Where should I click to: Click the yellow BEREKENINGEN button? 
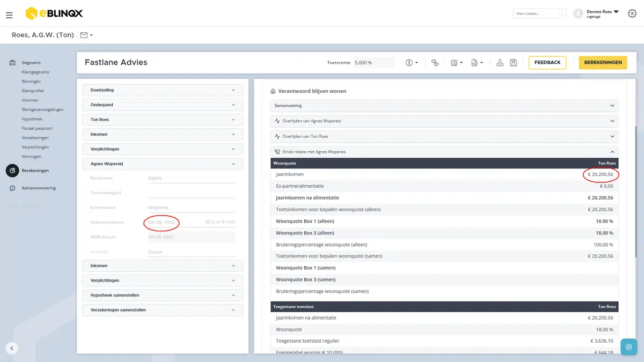point(603,63)
